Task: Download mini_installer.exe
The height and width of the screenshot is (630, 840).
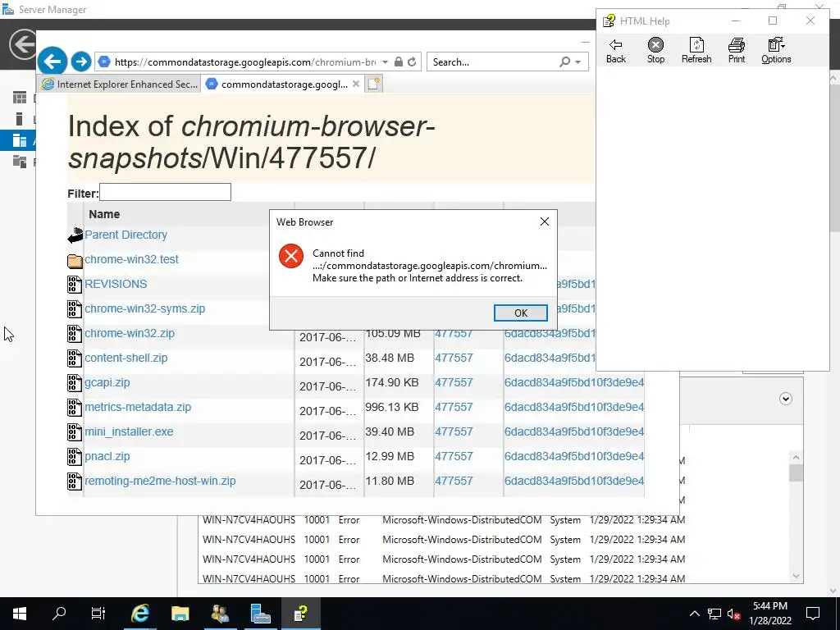Action: 129,431
